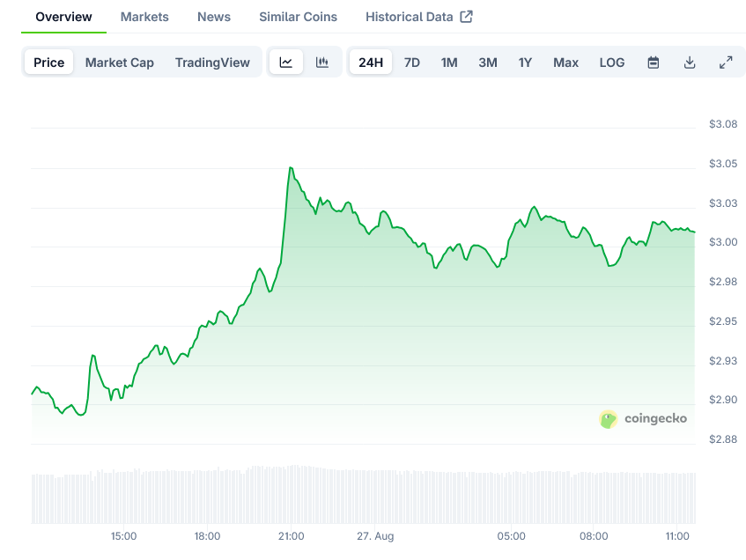Click the CoinGecko watermark logo
The width and height of the screenshot is (746, 560).
[x=643, y=419]
